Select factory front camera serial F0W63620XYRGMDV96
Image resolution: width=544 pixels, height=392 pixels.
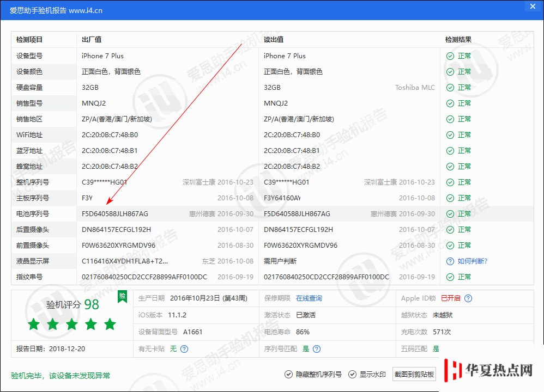pos(119,246)
